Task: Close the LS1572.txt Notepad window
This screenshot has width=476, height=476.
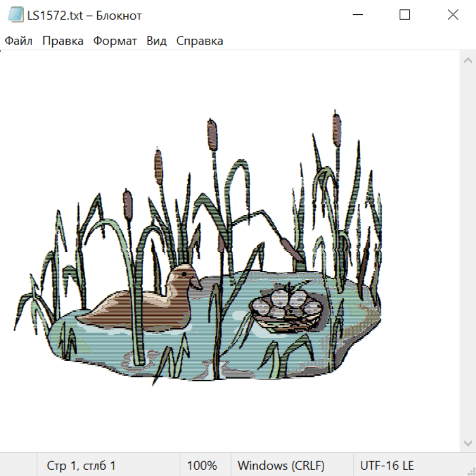Action: click(453, 15)
